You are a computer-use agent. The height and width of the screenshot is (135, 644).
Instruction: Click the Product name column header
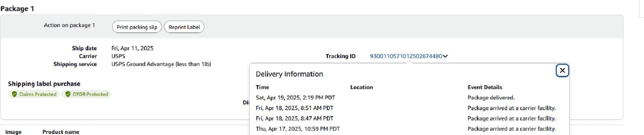61,132
